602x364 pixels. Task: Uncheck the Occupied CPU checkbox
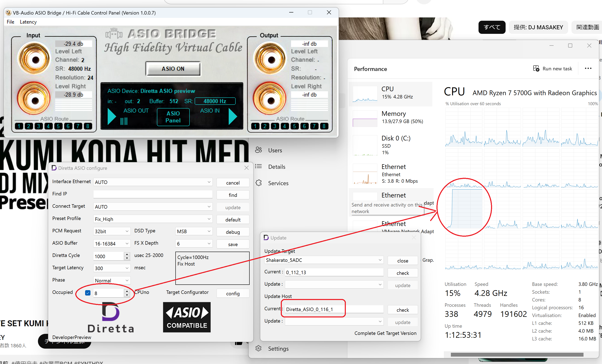[88, 293]
